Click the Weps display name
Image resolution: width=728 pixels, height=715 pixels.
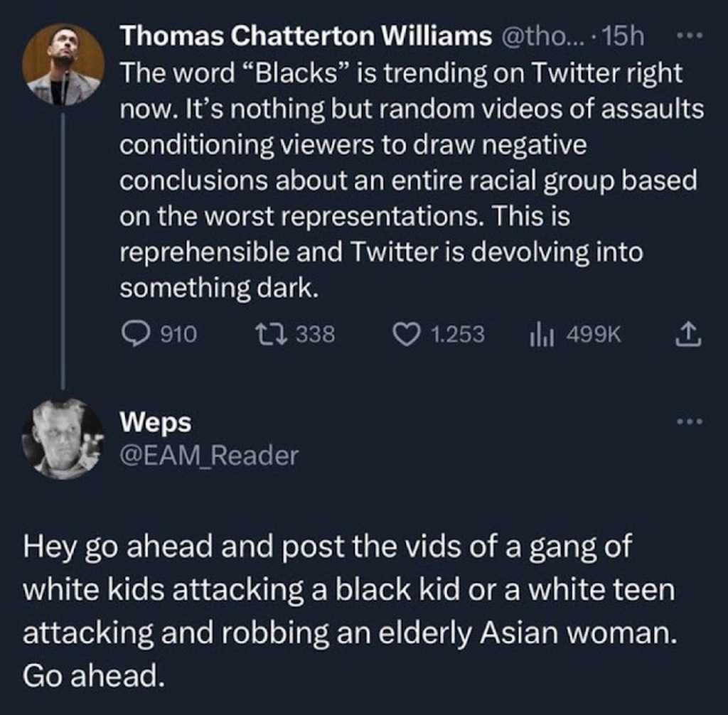point(155,422)
